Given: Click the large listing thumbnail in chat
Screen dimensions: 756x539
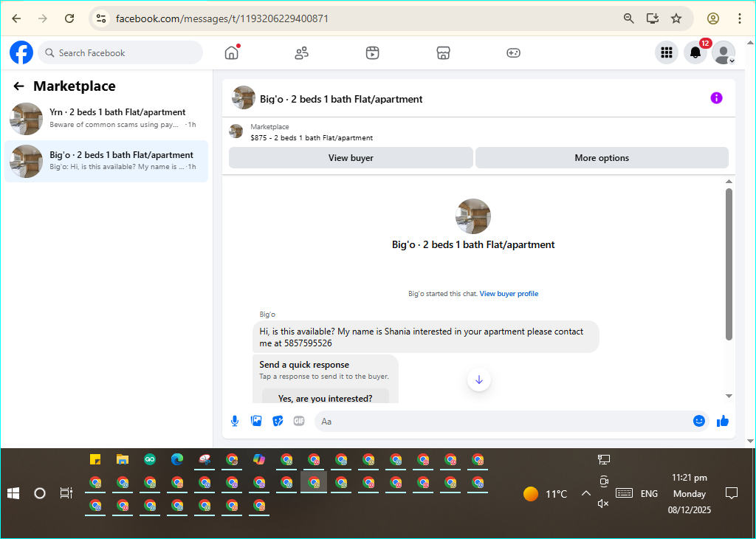Looking at the screenshot, I should pos(473,216).
